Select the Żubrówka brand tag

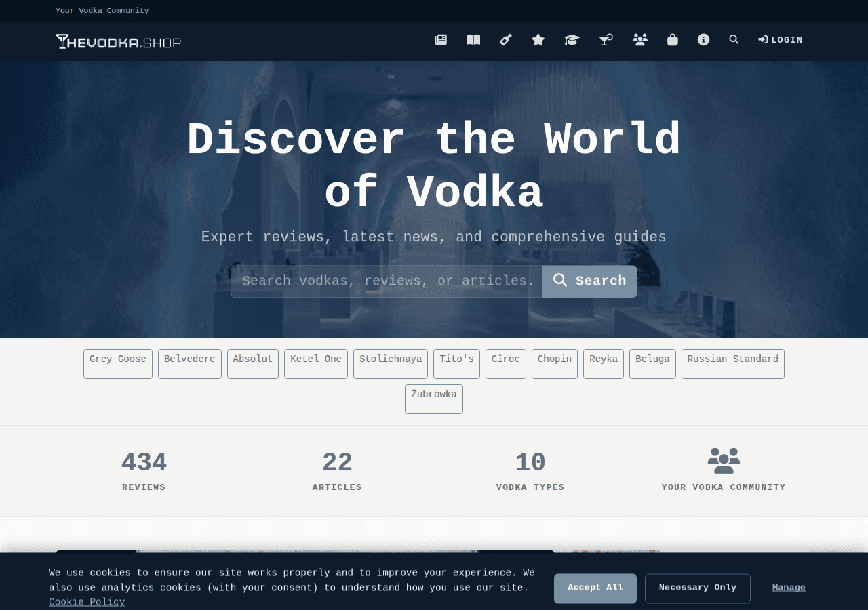[x=434, y=399]
